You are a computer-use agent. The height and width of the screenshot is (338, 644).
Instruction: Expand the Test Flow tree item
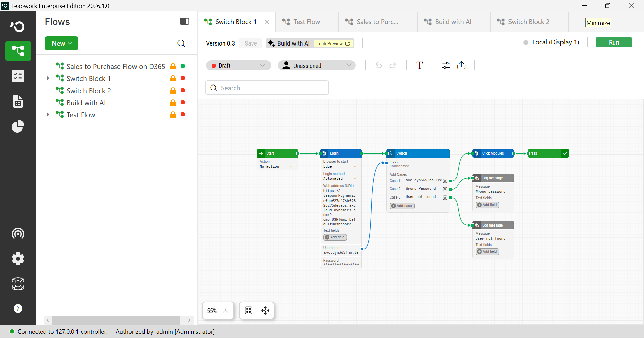pos(48,115)
